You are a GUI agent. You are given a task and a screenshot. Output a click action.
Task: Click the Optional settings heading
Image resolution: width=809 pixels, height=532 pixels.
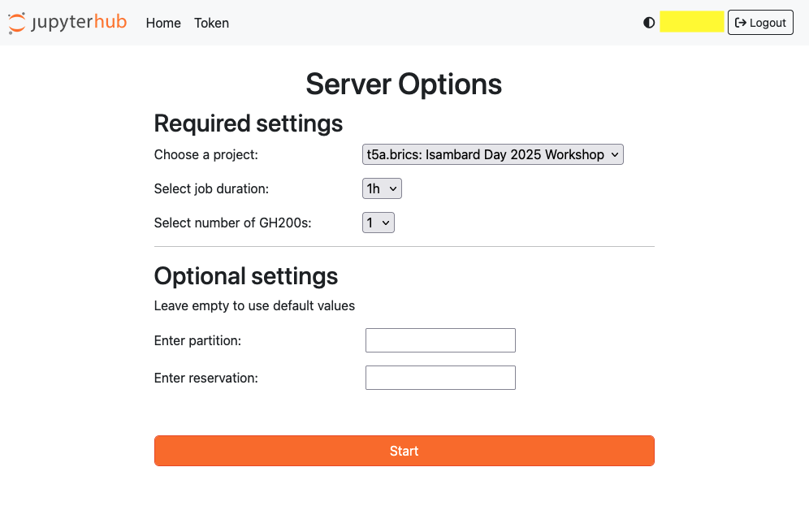tap(246, 276)
